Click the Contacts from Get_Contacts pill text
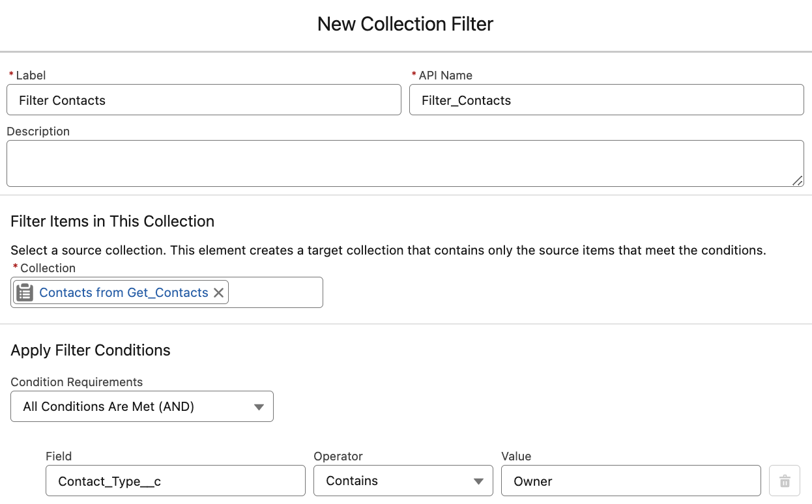This screenshot has width=812, height=504. point(124,293)
